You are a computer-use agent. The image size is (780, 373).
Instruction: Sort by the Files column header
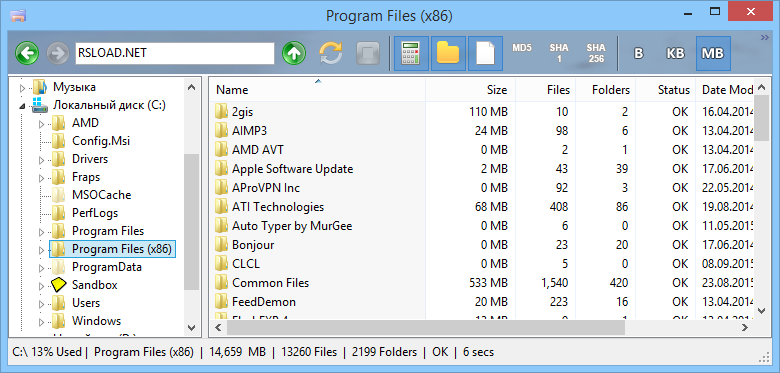click(x=546, y=90)
